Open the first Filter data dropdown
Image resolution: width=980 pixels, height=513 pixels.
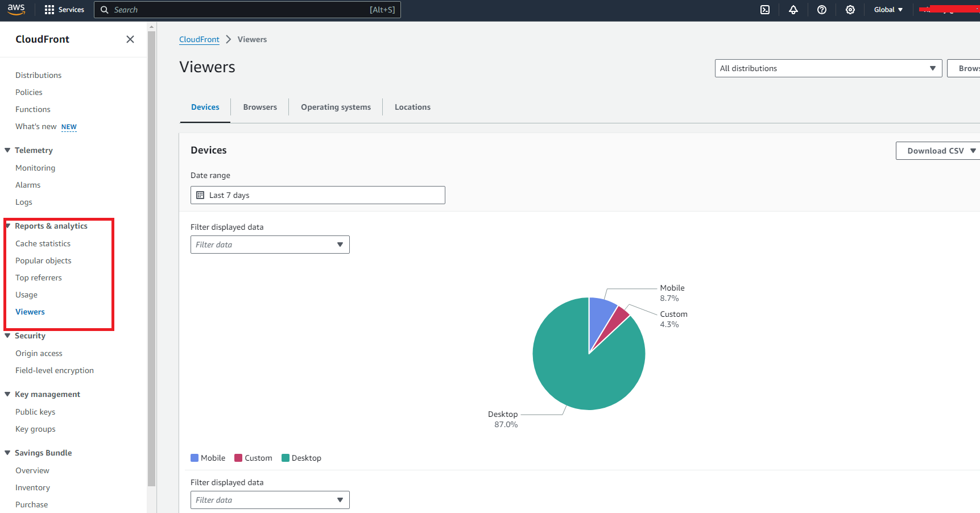[x=270, y=245]
